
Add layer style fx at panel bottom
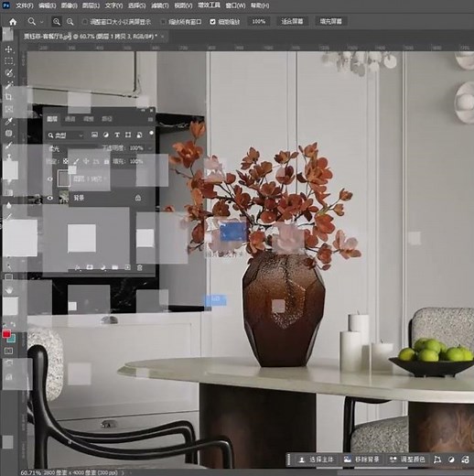78,267
